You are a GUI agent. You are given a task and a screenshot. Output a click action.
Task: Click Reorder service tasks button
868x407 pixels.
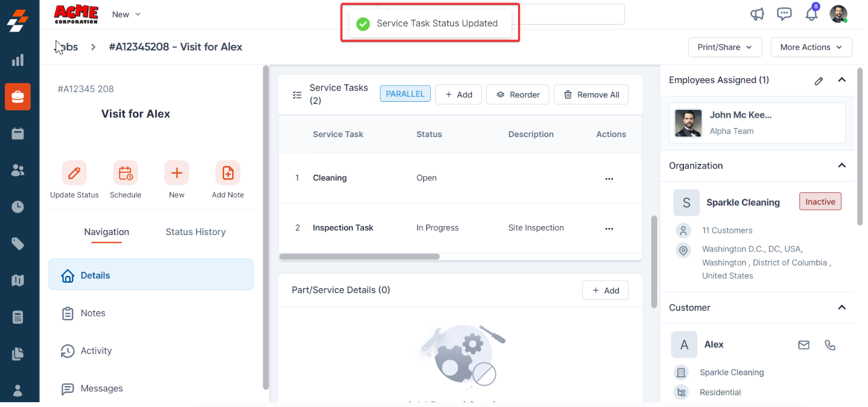pos(517,95)
